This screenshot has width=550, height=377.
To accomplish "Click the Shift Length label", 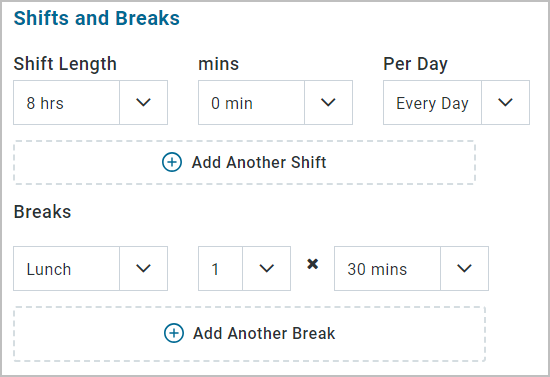I will tap(65, 64).
